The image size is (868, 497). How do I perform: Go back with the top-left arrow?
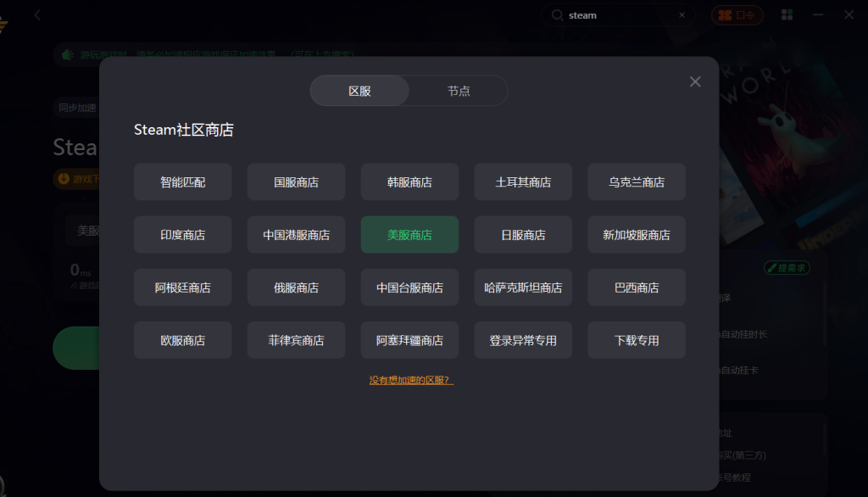tap(37, 15)
